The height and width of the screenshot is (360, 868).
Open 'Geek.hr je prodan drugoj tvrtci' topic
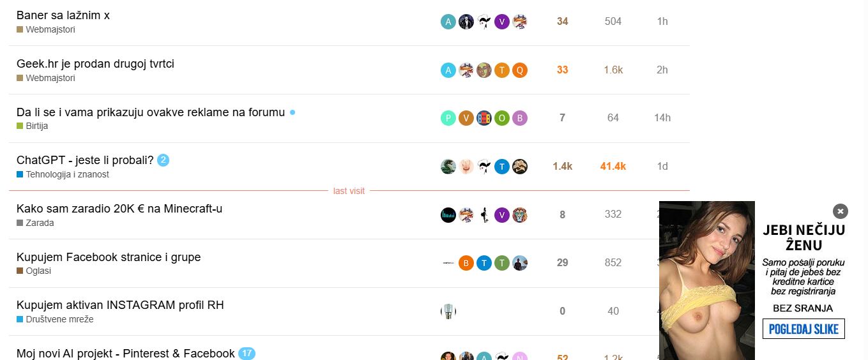[x=95, y=64]
